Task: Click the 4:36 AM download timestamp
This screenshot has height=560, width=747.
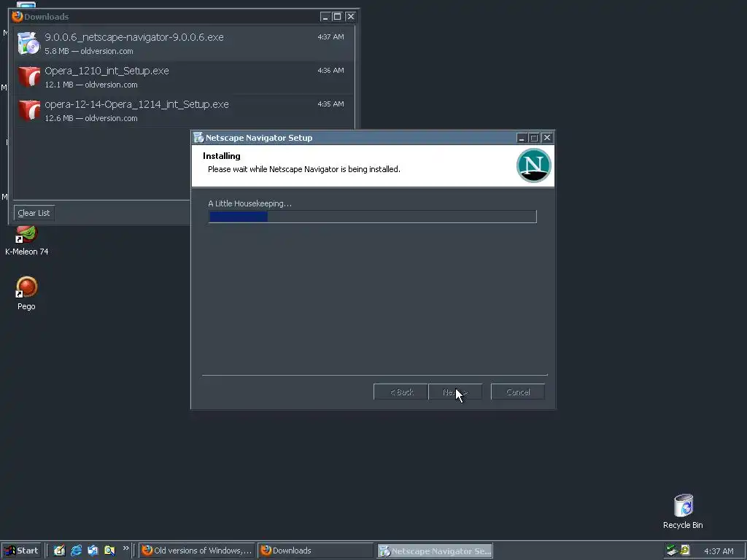Action: point(330,71)
